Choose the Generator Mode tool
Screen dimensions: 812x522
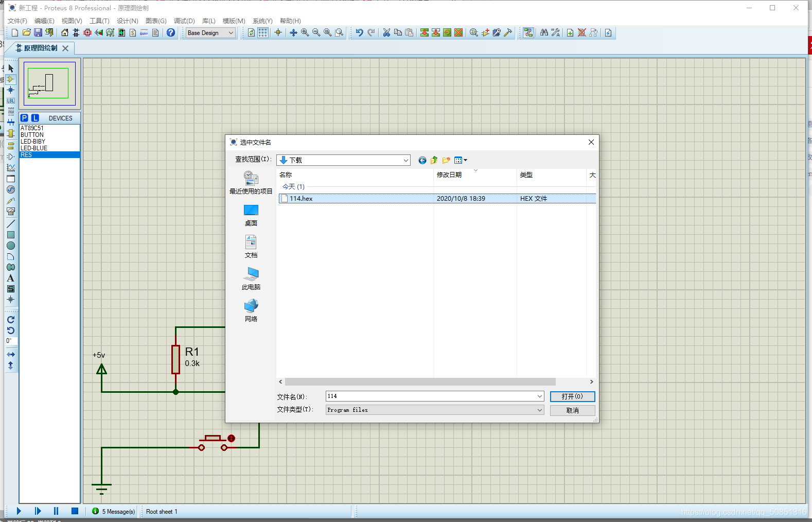tap(11, 189)
